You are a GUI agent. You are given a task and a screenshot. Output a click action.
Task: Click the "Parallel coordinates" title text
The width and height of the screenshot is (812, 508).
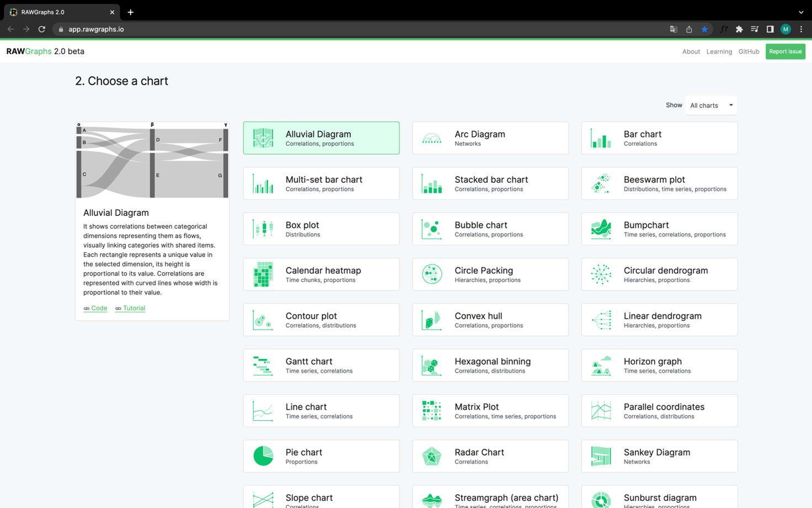click(664, 407)
